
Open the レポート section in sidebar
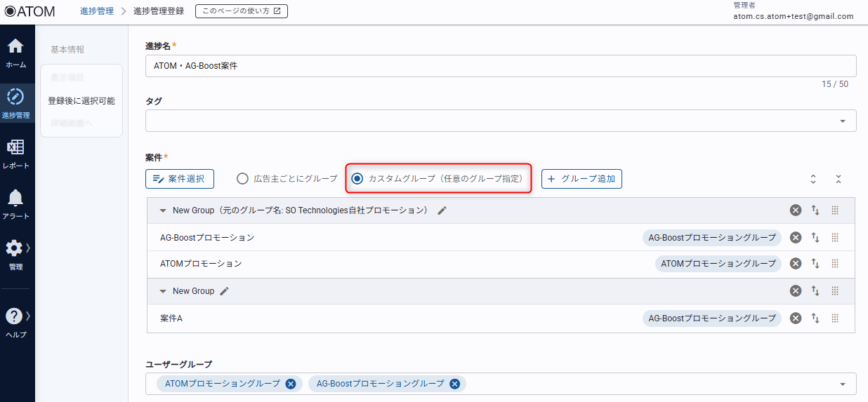pos(15,148)
